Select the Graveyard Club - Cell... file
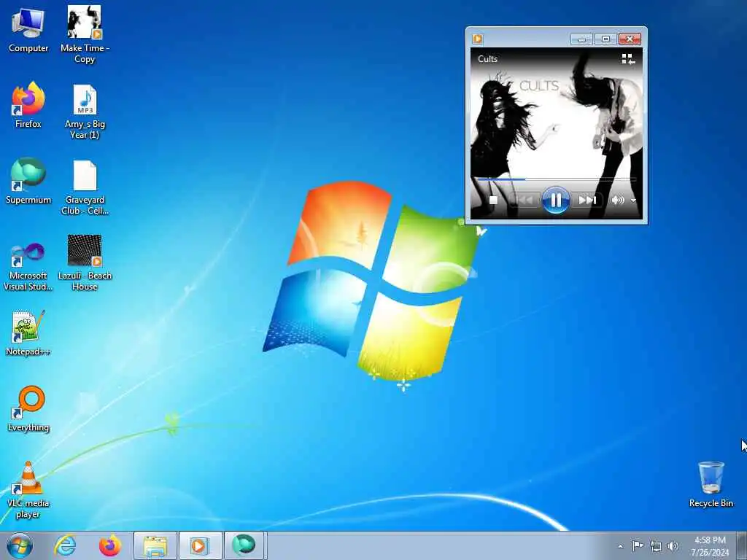 pos(85,187)
